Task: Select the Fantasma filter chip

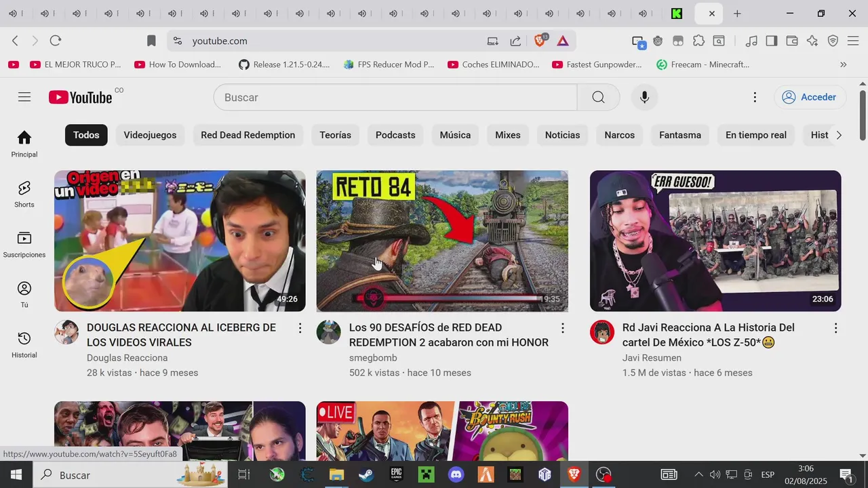Action: [x=679, y=135]
